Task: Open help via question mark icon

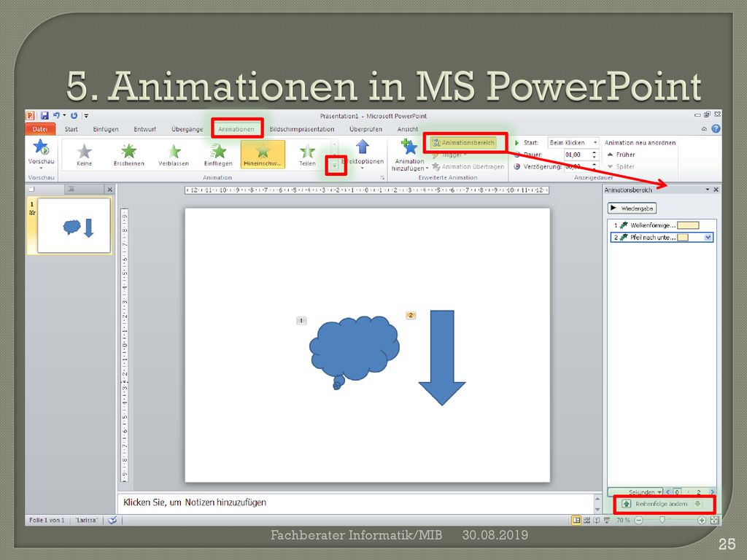Action: click(x=716, y=128)
